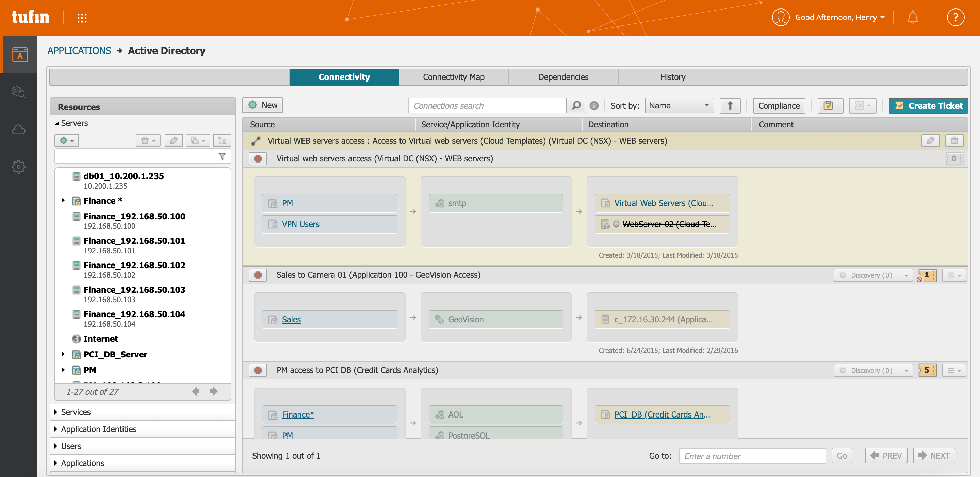Open the Sort by Name dropdown
The width and height of the screenshot is (980, 477).
679,106
